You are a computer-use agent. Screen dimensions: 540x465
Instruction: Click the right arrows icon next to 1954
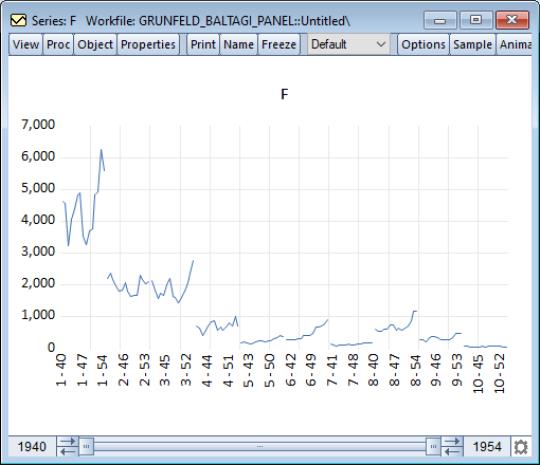tap(452, 446)
